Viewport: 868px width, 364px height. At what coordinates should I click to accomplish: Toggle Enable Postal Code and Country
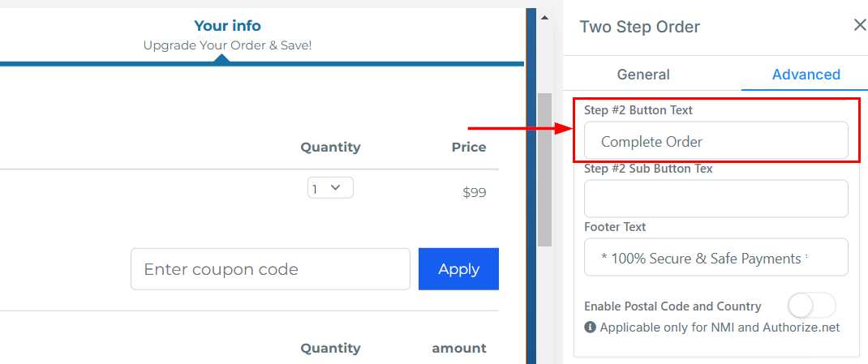pyautogui.click(x=811, y=306)
